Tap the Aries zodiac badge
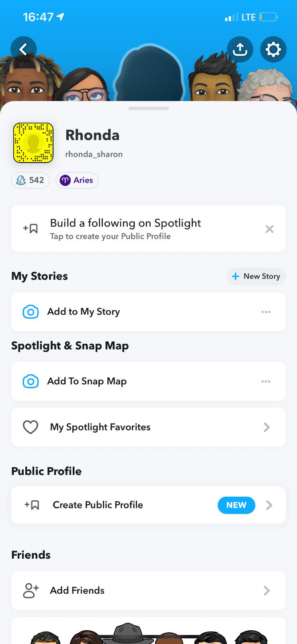Viewport: 297px width, 644px height. 77,180
